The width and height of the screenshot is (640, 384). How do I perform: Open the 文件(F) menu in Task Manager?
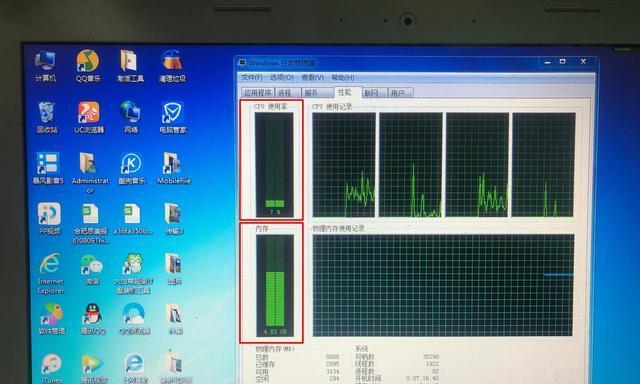click(252, 77)
